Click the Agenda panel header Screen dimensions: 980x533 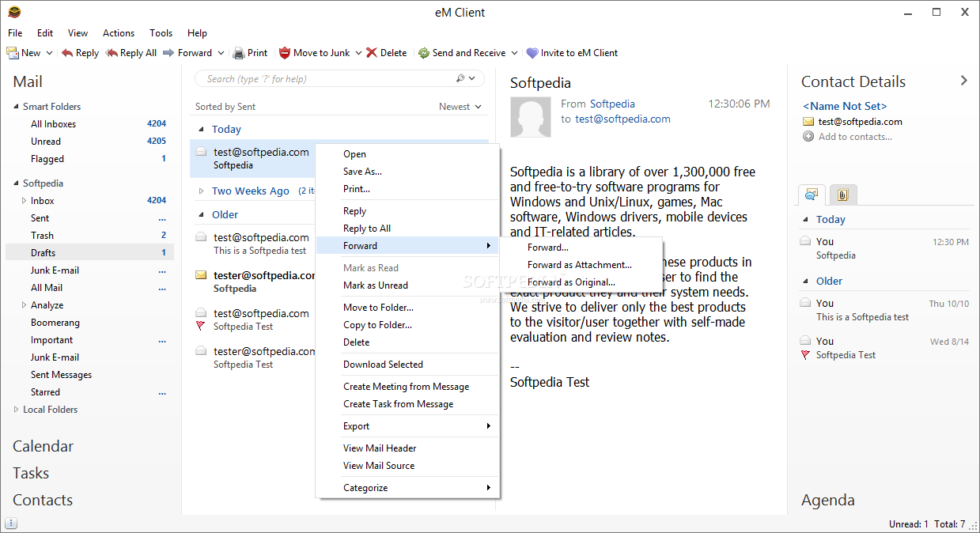pos(828,500)
